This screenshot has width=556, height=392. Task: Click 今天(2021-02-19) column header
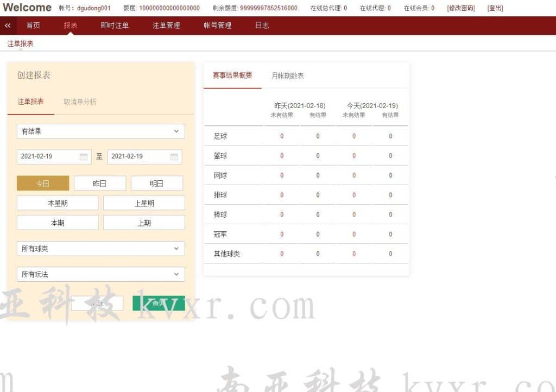372,106
